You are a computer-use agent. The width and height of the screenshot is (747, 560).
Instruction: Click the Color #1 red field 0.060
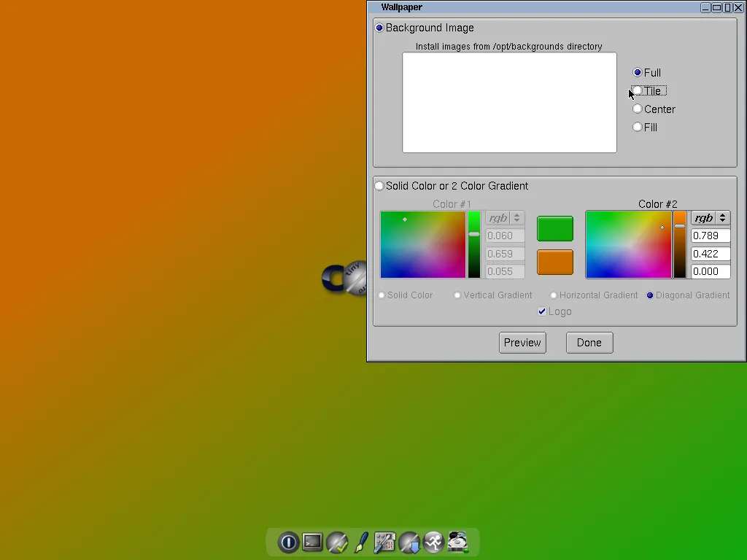point(505,236)
